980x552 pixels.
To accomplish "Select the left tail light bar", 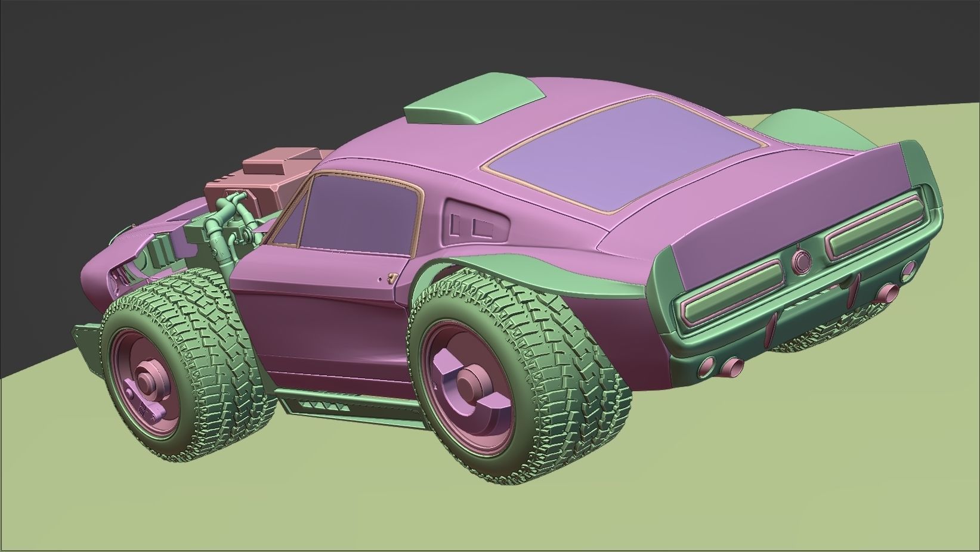I will pos(734,294).
